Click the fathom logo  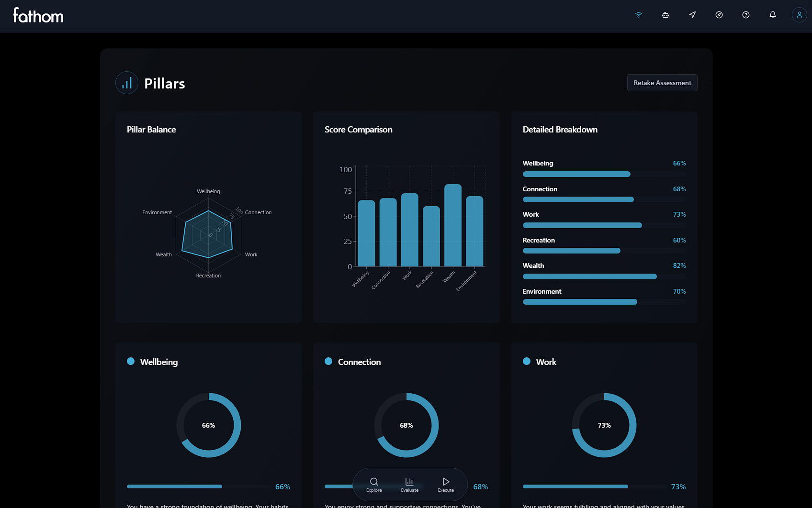point(38,15)
